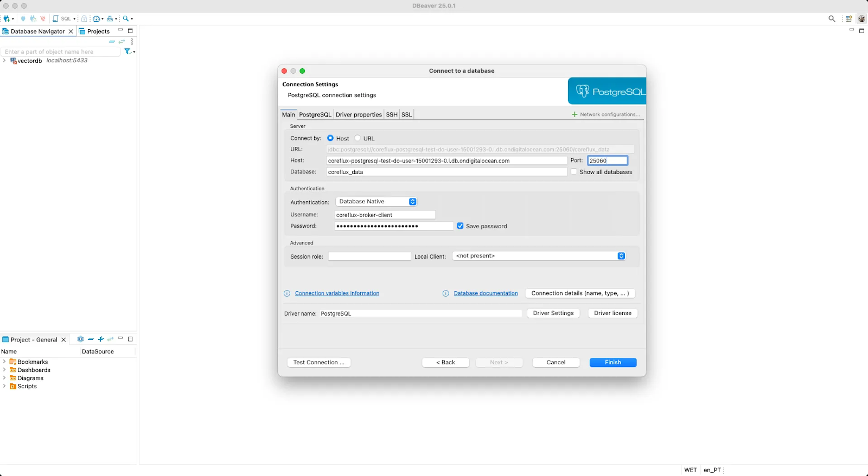Open the SQL editor dropdown arrow
Screen dimensions: 868x476
(74, 19)
